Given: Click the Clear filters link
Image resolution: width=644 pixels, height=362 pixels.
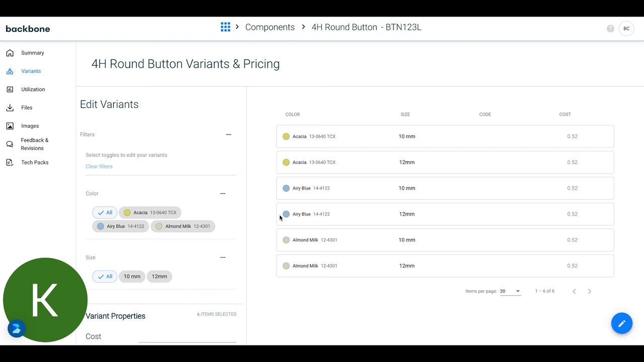Looking at the screenshot, I should 99,166.
